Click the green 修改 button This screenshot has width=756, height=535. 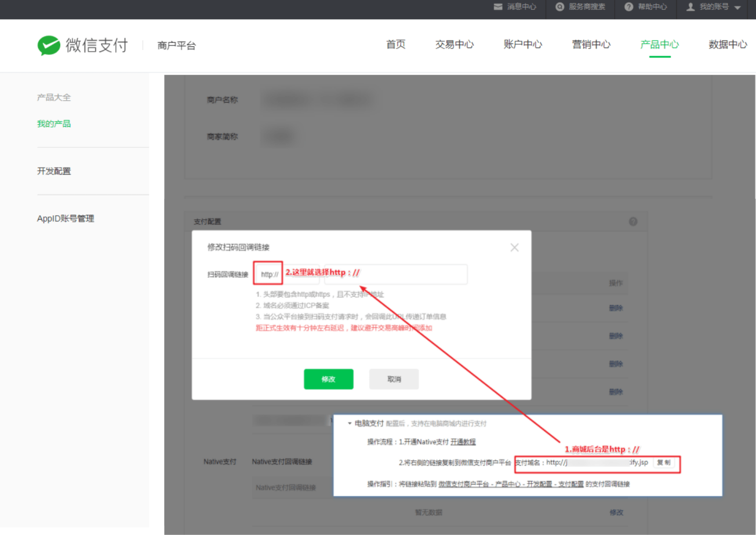click(x=329, y=379)
